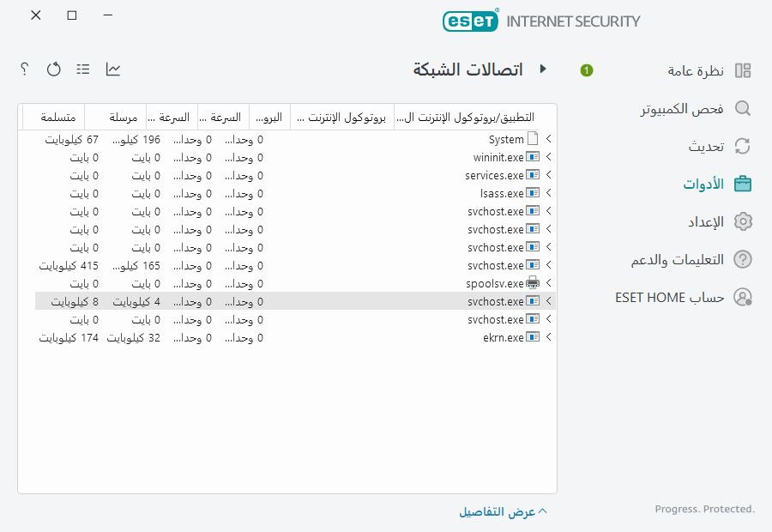Expand the System process row

549,138
